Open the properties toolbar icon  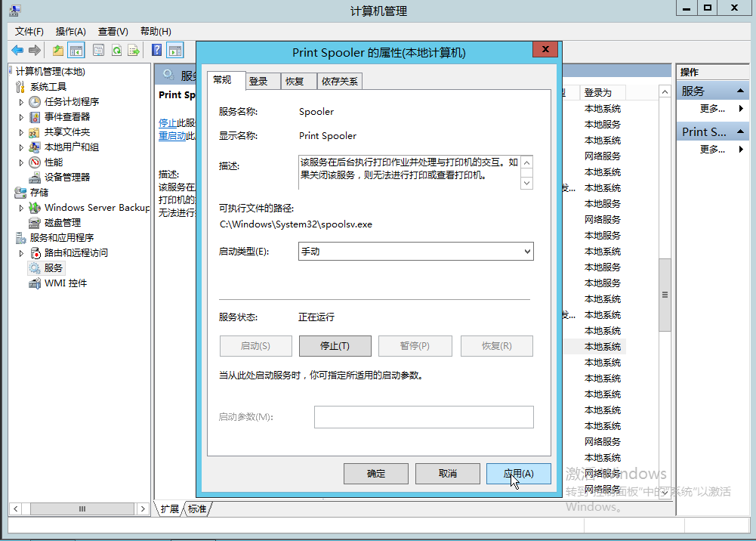point(98,50)
